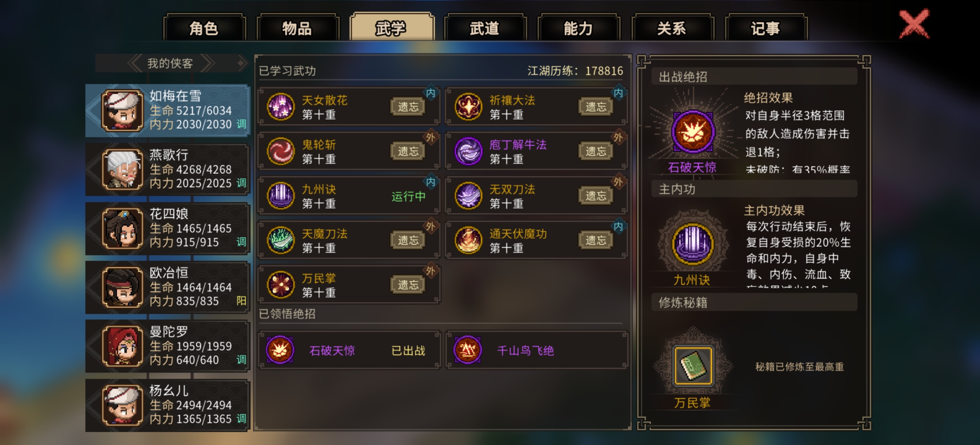This screenshot has height=445, width=980.
Task: Toggle the 调 attribute badge for 如梅在雪
Action: 241,124
